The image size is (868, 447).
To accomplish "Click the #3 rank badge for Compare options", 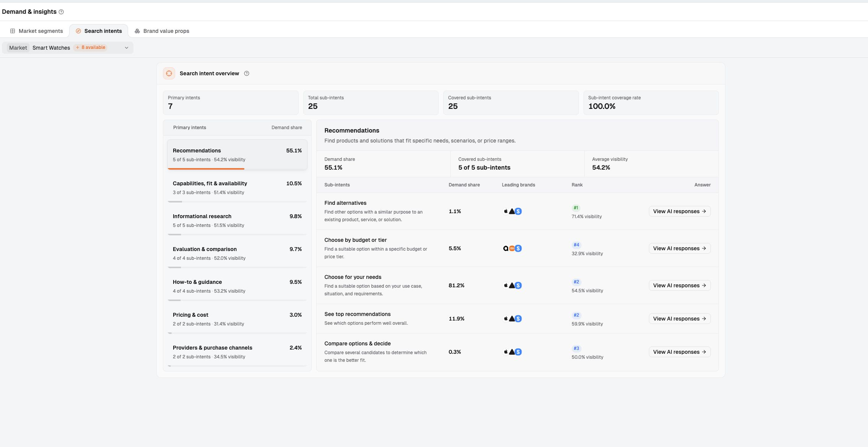I will coord(576,348).
